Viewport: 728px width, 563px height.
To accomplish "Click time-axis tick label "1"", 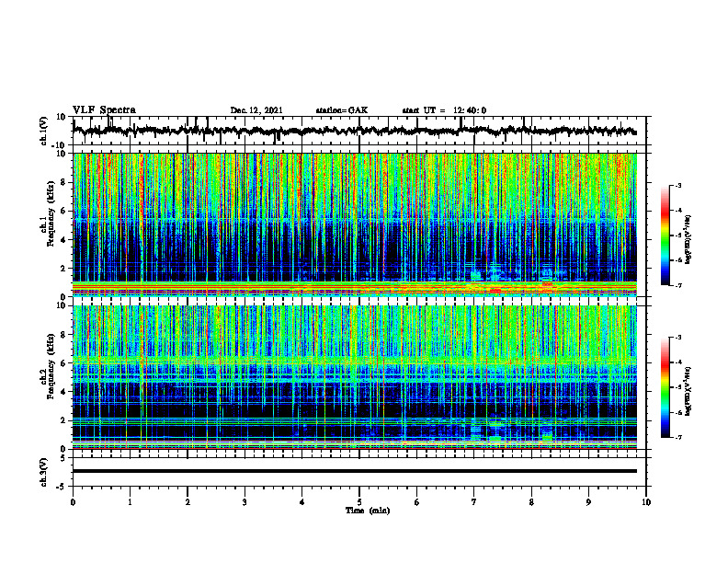I will click(130, 502).
